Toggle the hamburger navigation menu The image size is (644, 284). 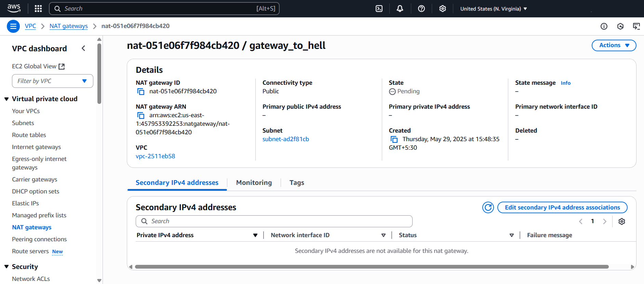[13, 26]
